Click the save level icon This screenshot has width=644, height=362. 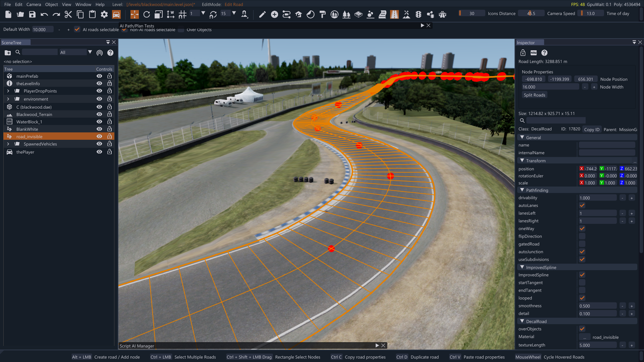pyautogui.click(x=32, y=14)
